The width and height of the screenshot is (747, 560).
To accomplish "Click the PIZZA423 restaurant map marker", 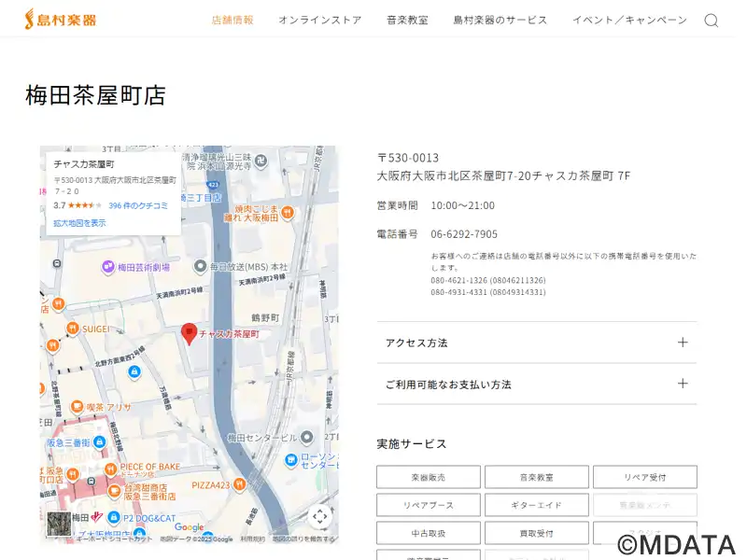I will [241, 484].
